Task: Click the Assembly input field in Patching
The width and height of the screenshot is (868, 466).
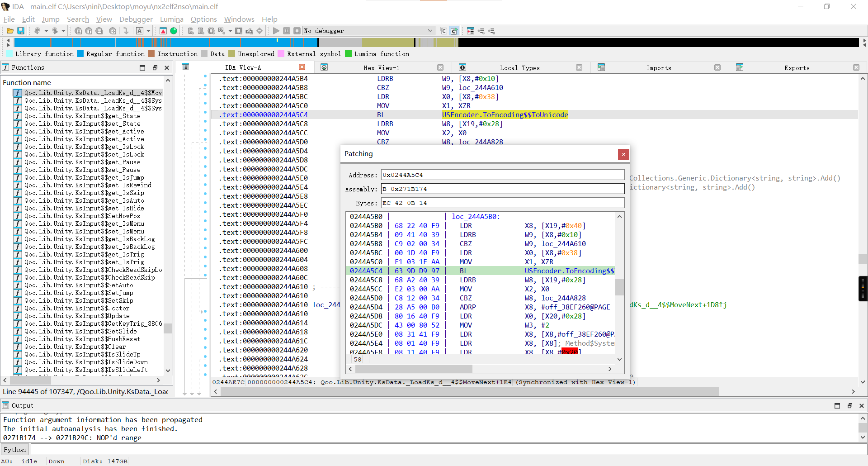Action: point(503,189)
